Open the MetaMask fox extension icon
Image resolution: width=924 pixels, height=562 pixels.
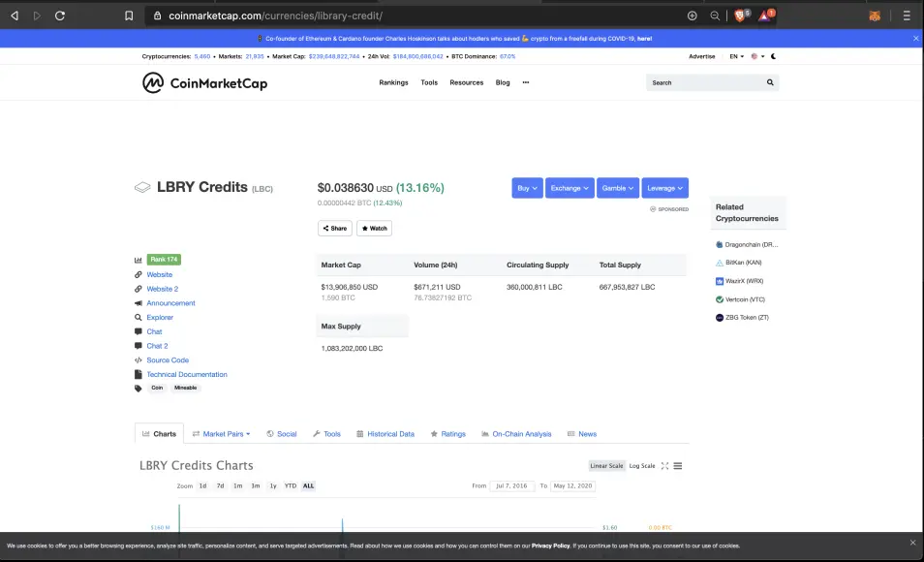(875, 16)
